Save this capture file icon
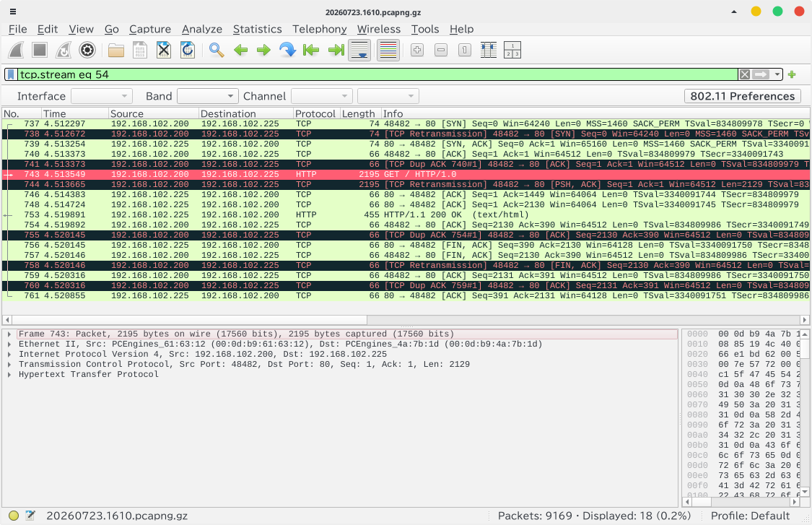This screenshot has height=525, width=812. 140,51
